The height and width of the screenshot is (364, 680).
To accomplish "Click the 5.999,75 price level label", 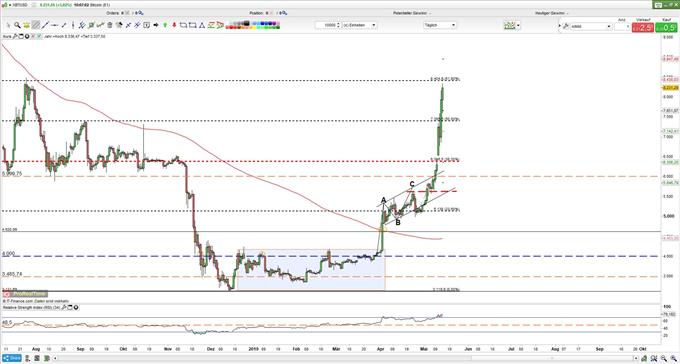I will point(12,173).
